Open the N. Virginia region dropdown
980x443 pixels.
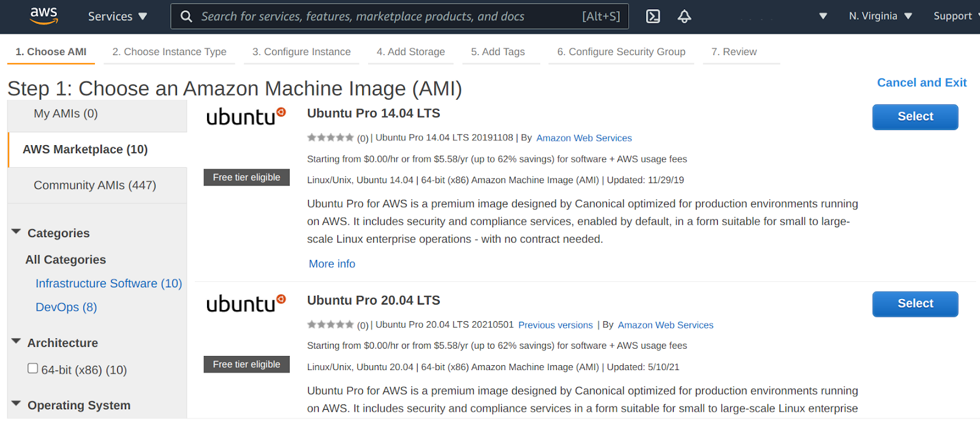(880, 16)
